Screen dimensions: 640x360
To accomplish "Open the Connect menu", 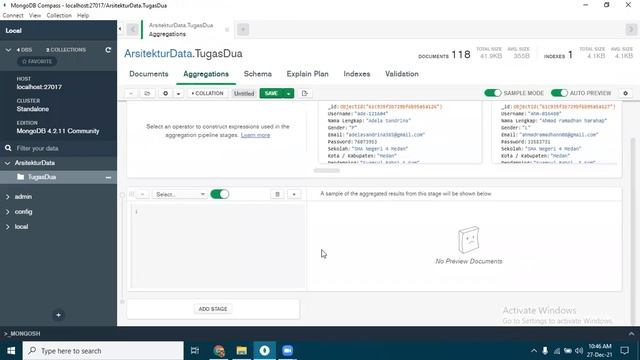I will pos(13,16).
